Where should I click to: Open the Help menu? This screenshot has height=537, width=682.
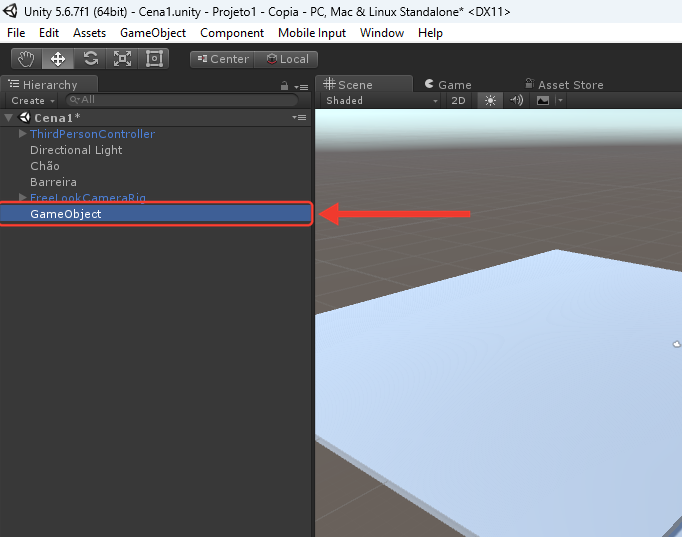point(430,33)
